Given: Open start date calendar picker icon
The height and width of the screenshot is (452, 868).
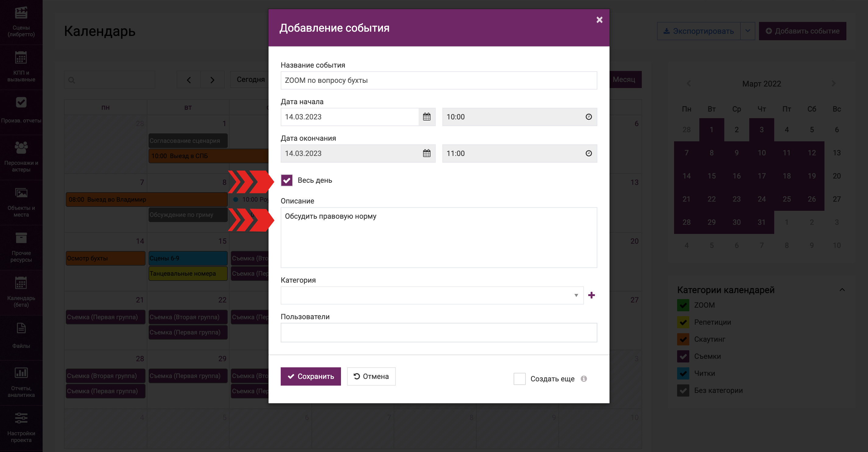Looking at the screenshot, I should [x=427, y=117].
